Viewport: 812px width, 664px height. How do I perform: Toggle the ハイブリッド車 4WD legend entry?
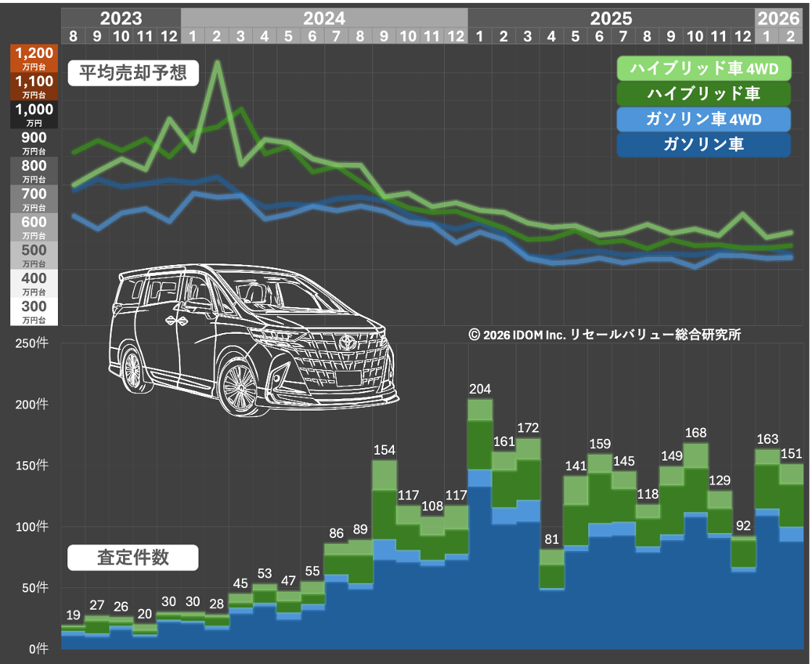point(703,69)
